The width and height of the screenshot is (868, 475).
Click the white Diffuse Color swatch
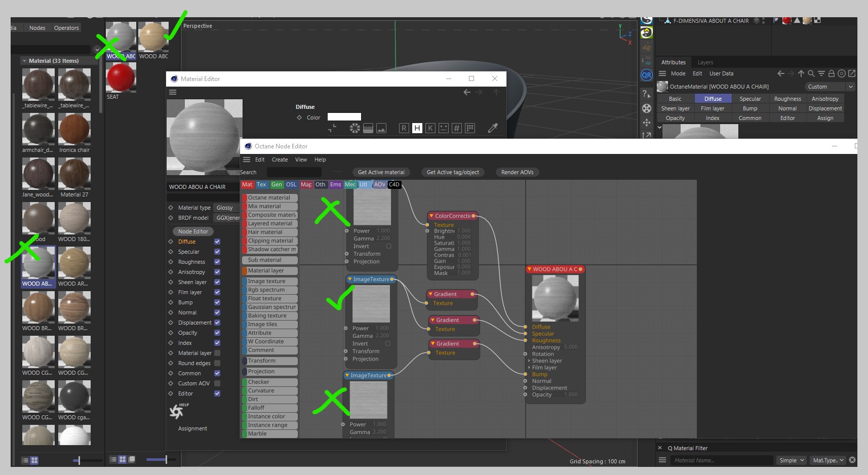click(x=344, y=117)
